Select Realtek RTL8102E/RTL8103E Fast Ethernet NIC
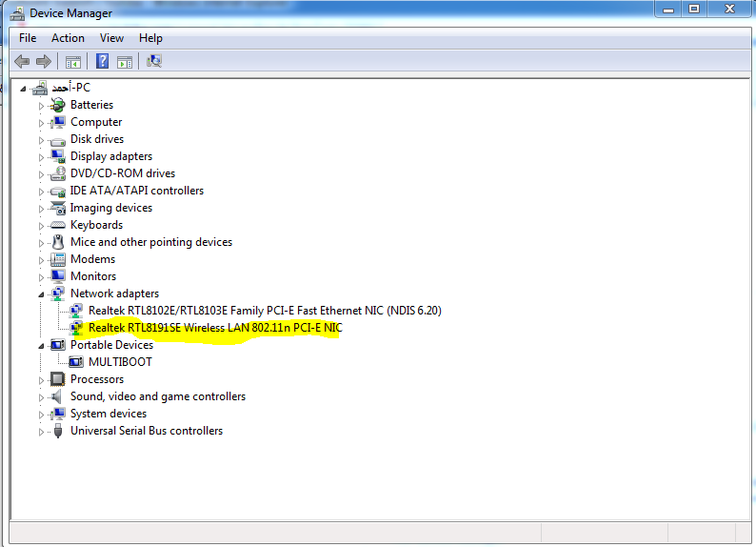 point(266,311)
